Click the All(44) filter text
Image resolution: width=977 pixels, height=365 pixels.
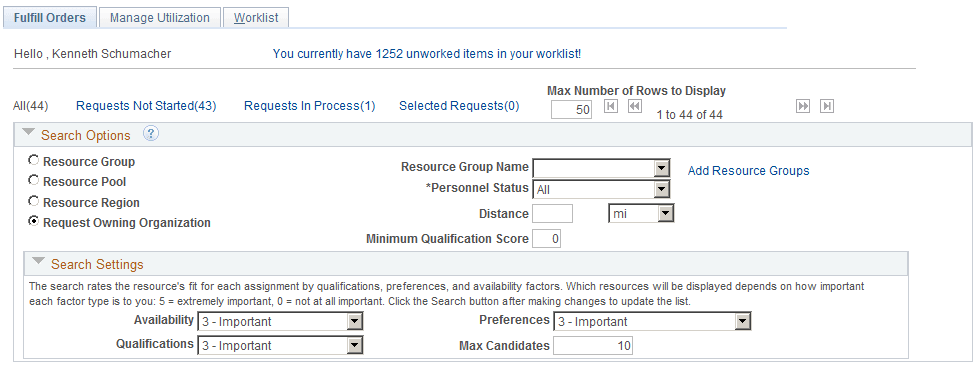[x=31, y=106]
